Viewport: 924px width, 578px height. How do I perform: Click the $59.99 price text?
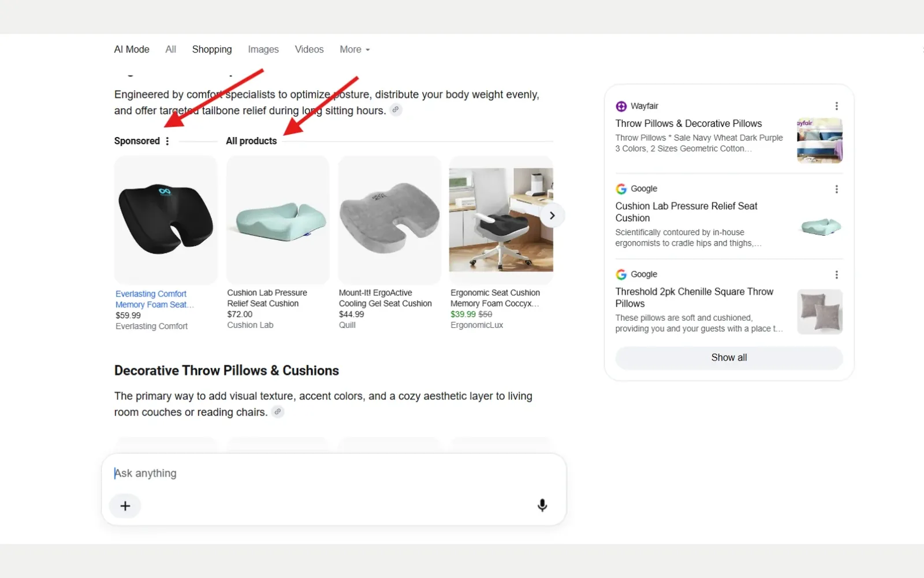(x=128, y=316)
